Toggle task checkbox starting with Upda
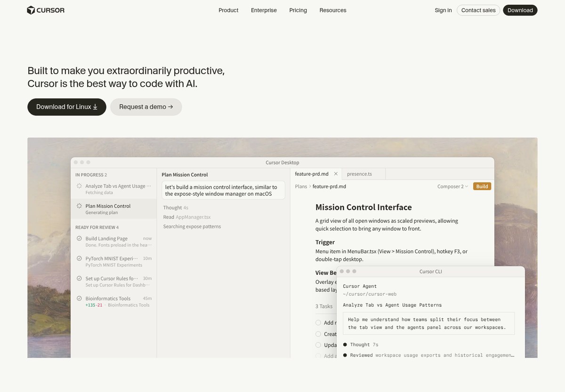Image resolution: width=565 pixels, height=392 pixels. (x=318, y=345)
